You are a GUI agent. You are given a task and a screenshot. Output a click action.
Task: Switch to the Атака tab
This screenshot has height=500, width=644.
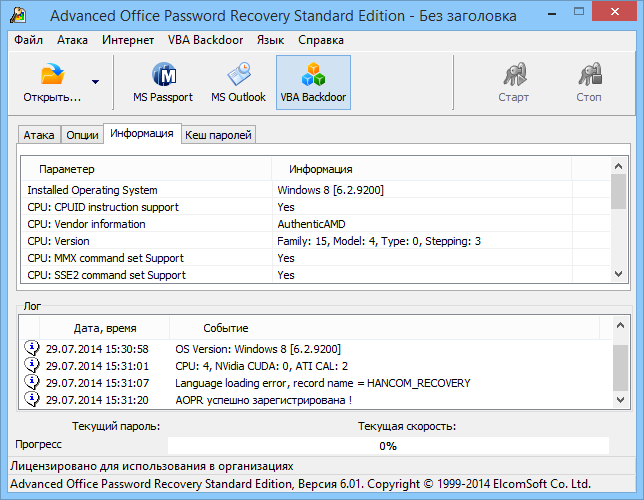click(39, 135)
